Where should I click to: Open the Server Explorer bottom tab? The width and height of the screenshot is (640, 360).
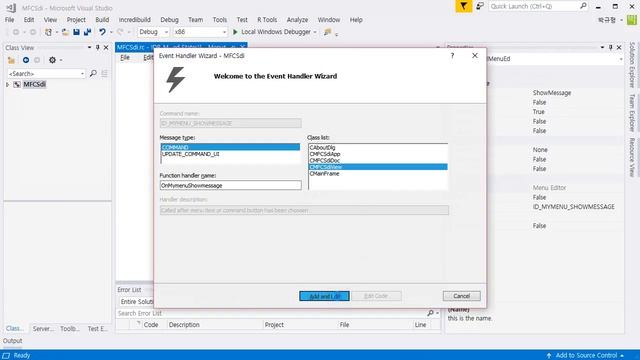(43, 329)
